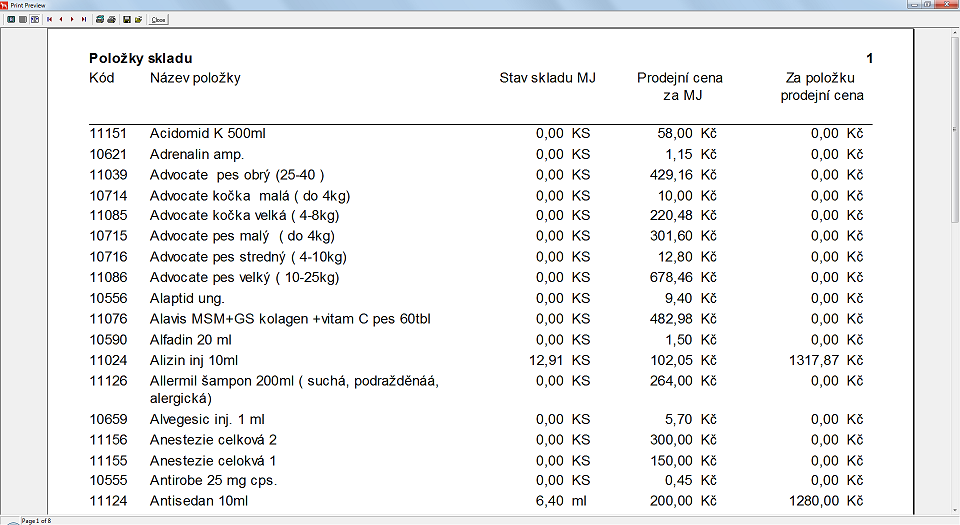Screen dimensions: 960x525
Task: Click 'Alavis MSM+GS kolagen +vitam C pes 60tbl'
Action: [290, 319]
